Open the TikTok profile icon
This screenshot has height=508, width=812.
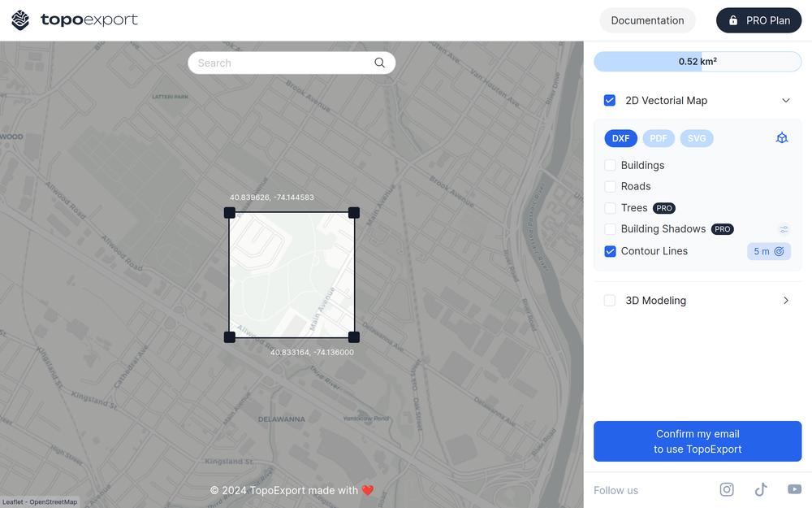point(761,489)
